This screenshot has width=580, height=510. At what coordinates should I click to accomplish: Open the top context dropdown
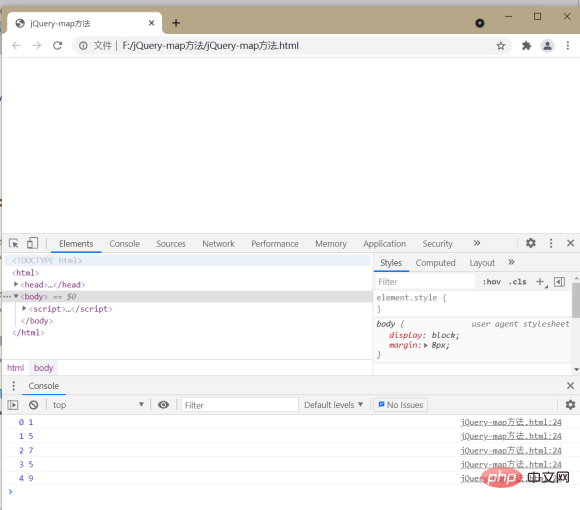pyautogui.click(x=98, y=405)
